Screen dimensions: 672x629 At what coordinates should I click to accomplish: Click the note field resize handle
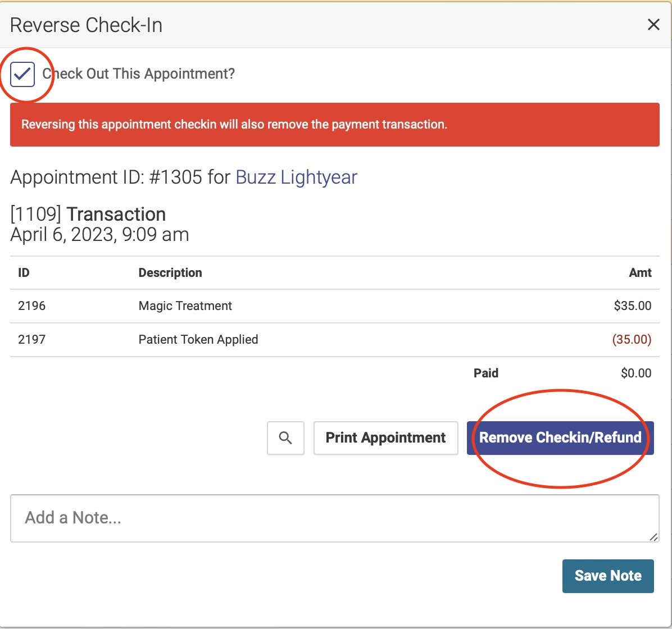pos(653,537)
